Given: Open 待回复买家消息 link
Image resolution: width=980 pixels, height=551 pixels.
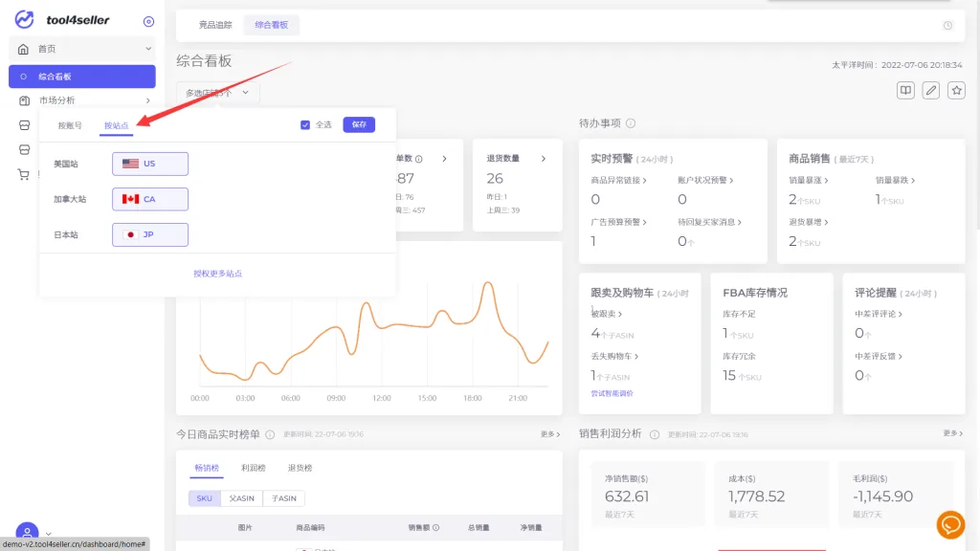Looking at the screenshot, I should [710, 222].
